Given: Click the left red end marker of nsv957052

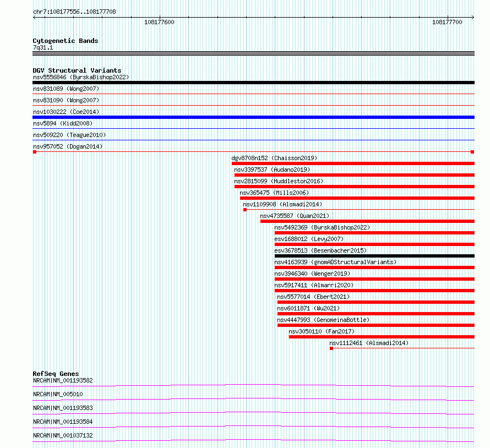Looking at the screenshot, I should tap(35, 152).
